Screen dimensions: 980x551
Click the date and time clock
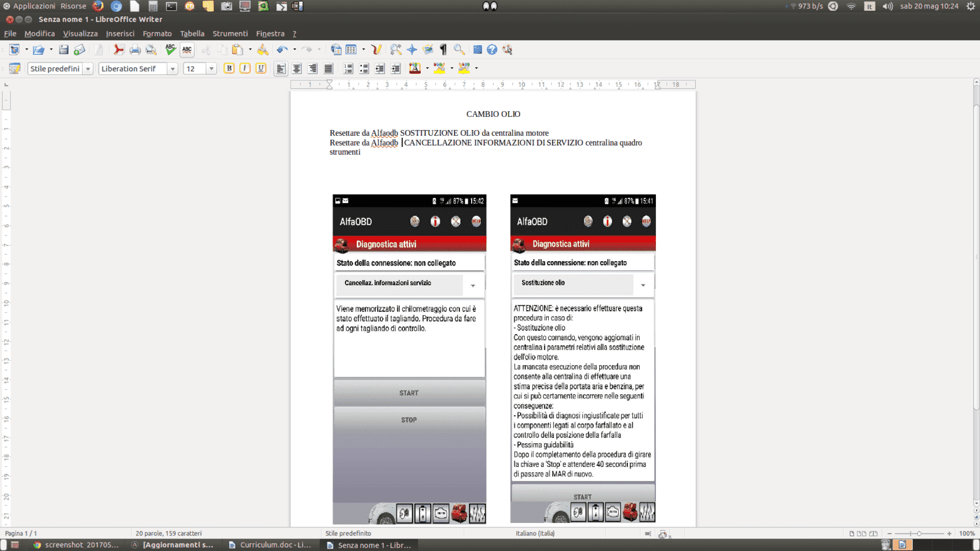[x=929, y=6]
